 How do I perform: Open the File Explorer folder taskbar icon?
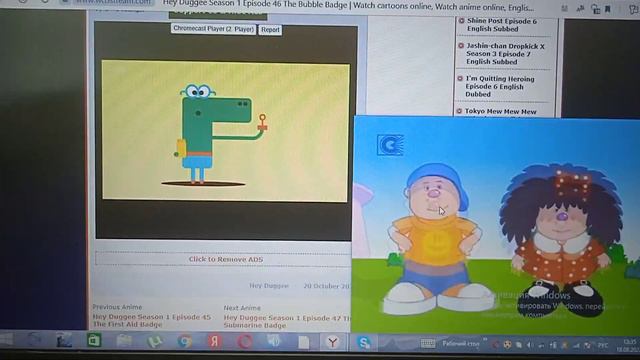[x=124, y=341]
